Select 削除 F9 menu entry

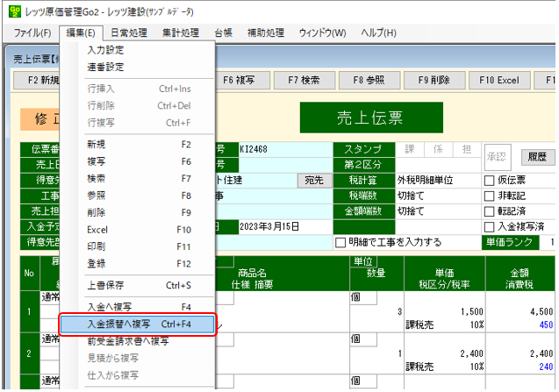point(139,212)
